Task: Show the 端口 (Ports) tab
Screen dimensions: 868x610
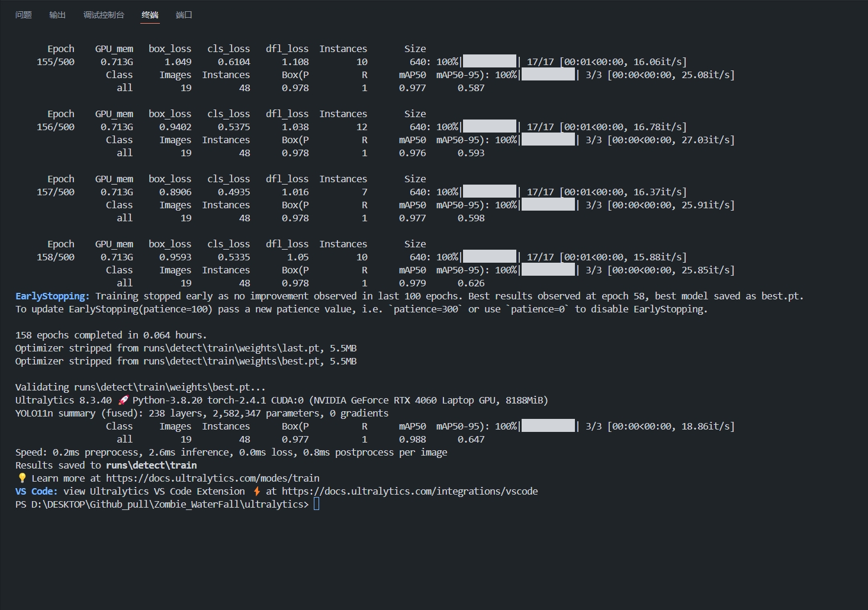Action: 184,15
